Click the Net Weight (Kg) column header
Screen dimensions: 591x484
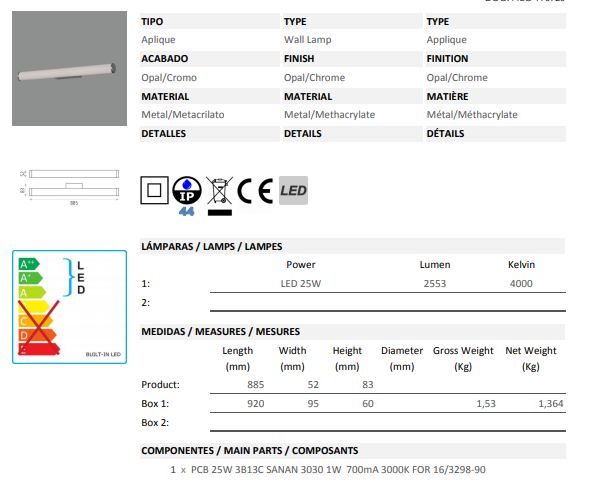pyautogui.click(x=531, y=358)
